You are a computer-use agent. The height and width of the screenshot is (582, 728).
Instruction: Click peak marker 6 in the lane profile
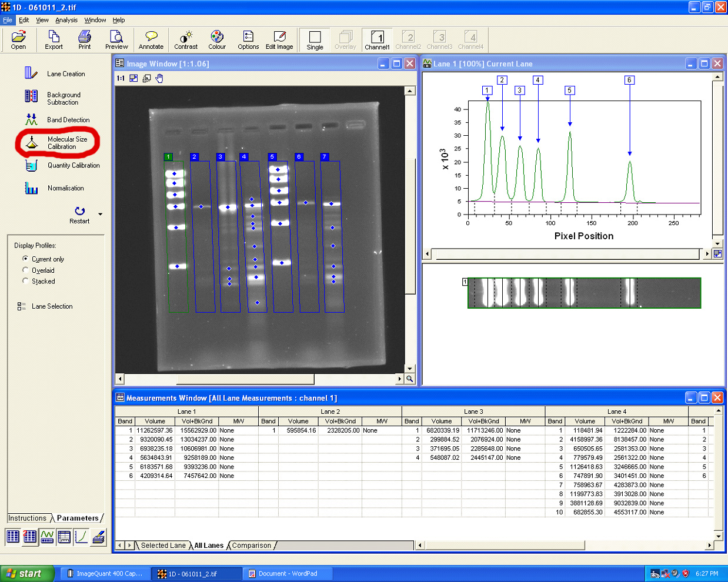click(x=629, y=80)
